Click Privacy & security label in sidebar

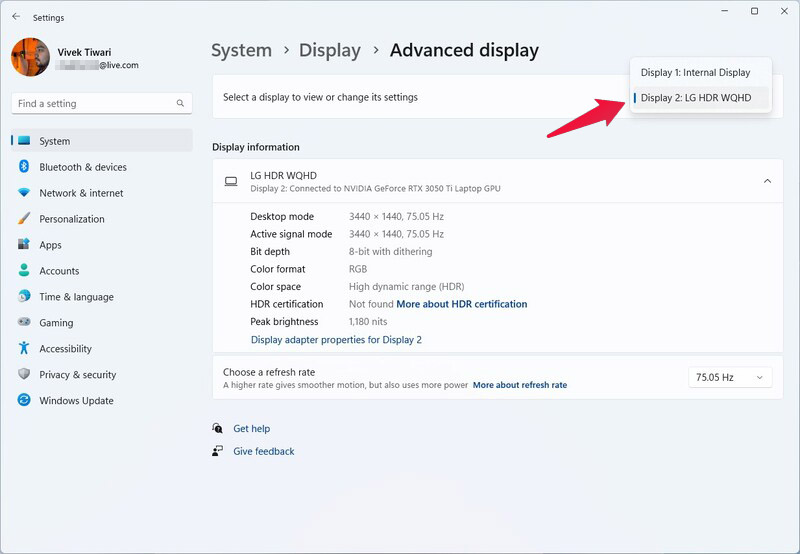78,375
